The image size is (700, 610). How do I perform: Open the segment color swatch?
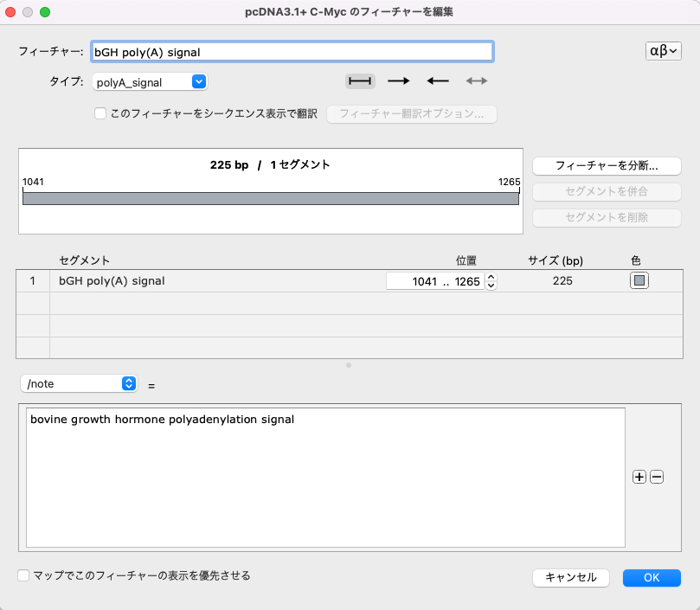639,280
